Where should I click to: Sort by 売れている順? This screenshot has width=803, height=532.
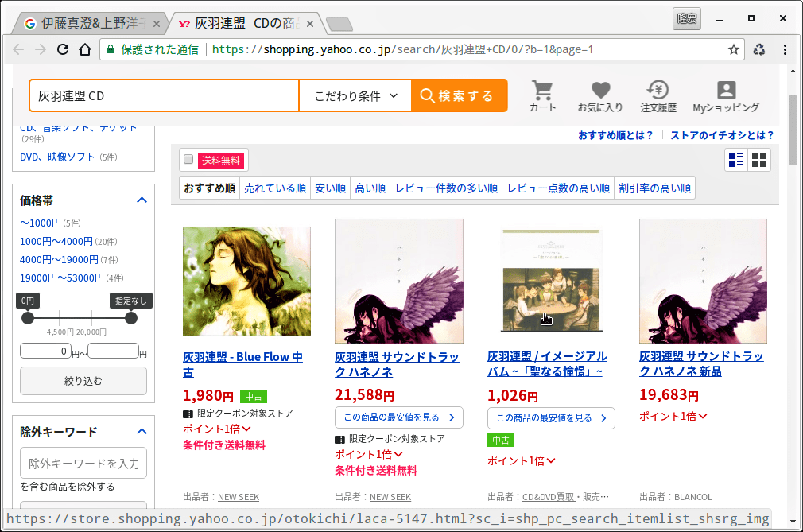275,188
